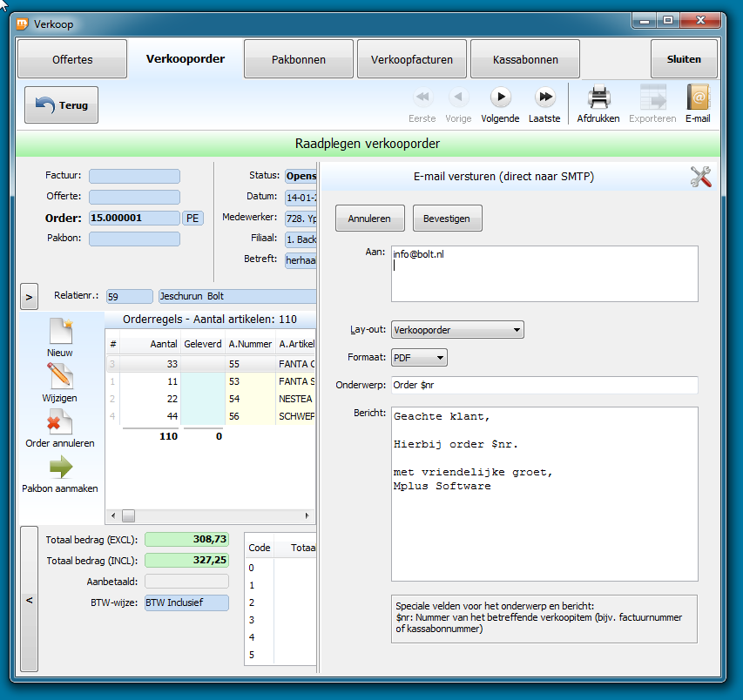Click Order annuleren icon
Image resolution: width=743 pixels, height=700 pixels.
click(60, 428)
